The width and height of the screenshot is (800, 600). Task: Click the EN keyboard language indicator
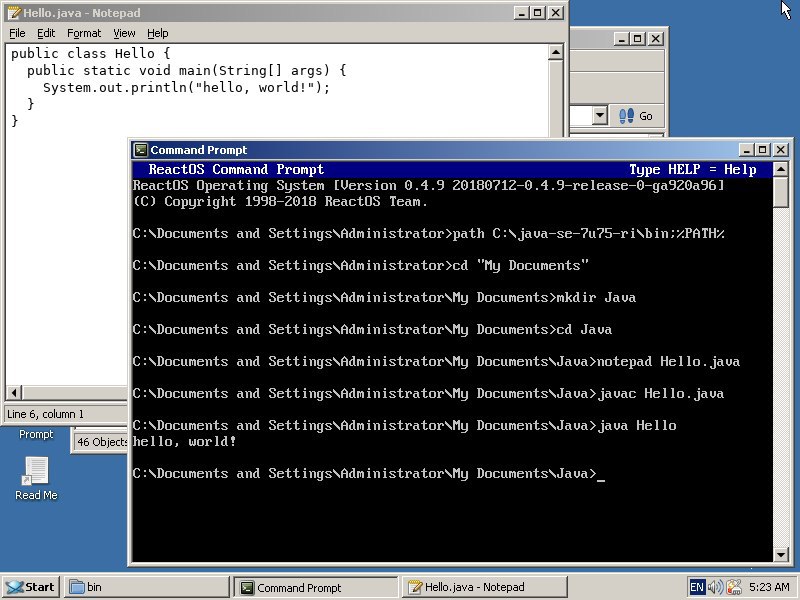(696, 587)
